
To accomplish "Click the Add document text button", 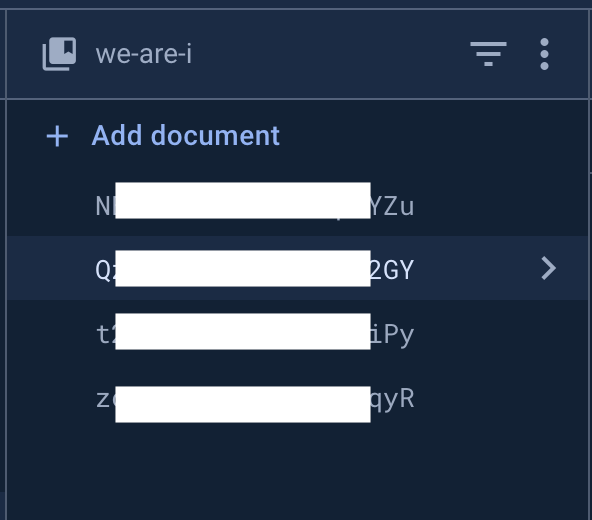I will (x=185, y=136).
